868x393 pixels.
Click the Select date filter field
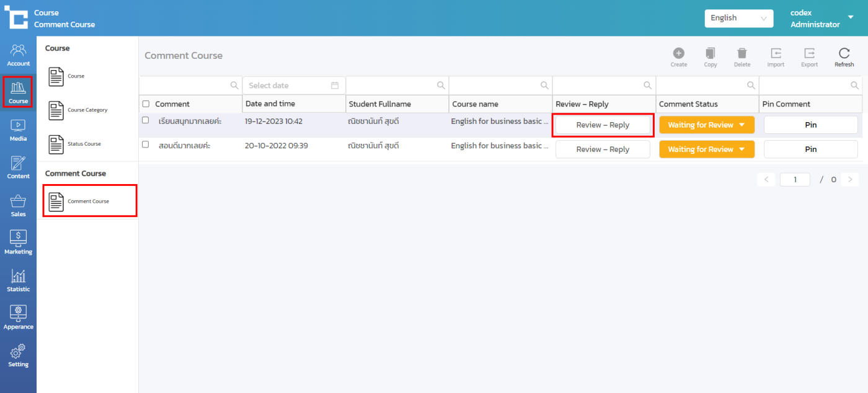293,86
